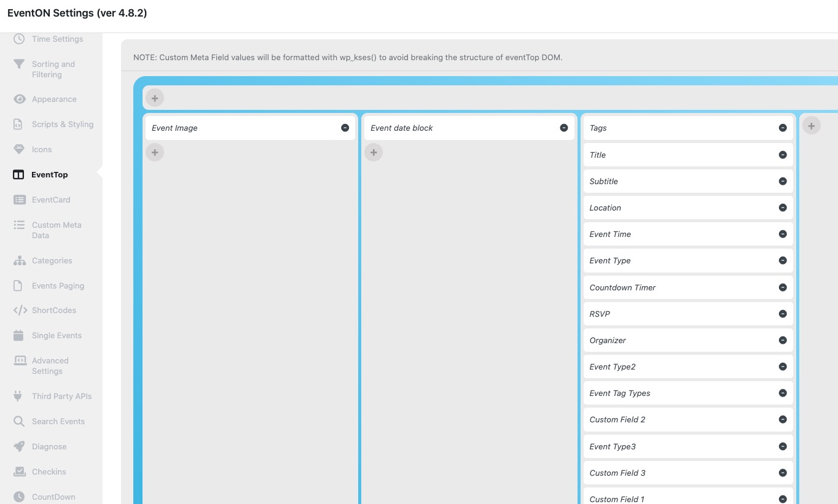The image size is (838, 504).
Task: Click the Single Events calendar icon
Action: (19, 335)
